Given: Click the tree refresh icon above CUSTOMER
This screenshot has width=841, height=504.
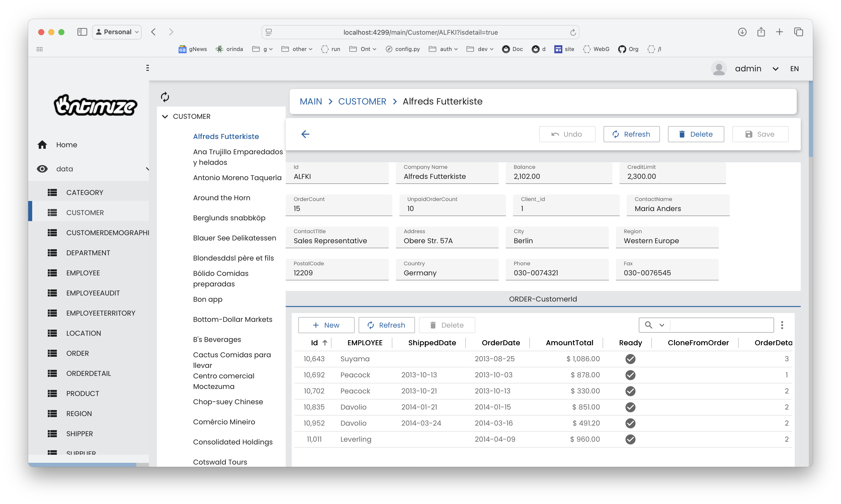Looking at the screenshot, I should (x=165, y=97).
